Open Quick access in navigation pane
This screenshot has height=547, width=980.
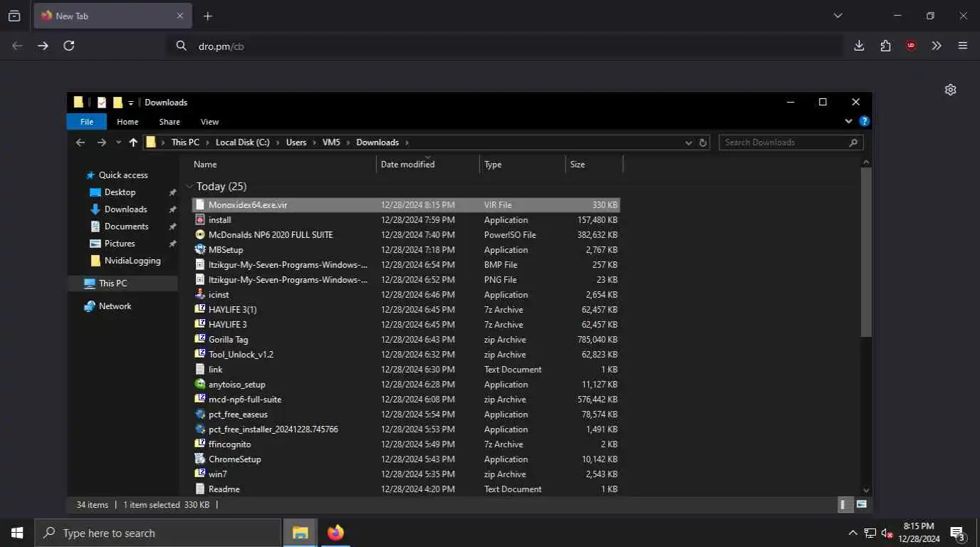123,175
